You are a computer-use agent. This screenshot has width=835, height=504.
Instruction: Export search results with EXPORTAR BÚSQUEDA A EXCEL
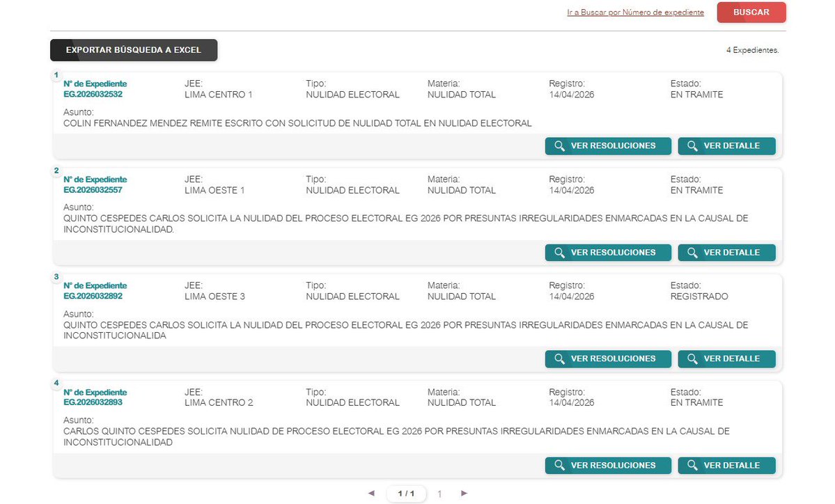tap(134, 50)
